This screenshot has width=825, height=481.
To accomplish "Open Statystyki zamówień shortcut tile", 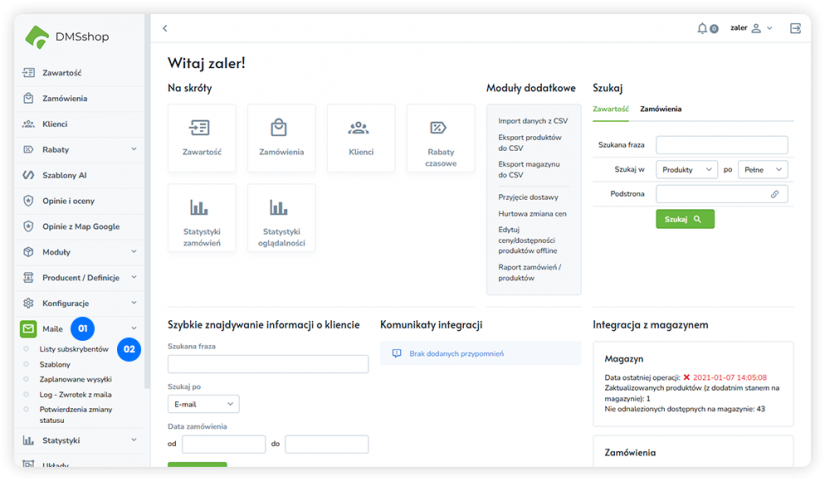I will [202, 217].
